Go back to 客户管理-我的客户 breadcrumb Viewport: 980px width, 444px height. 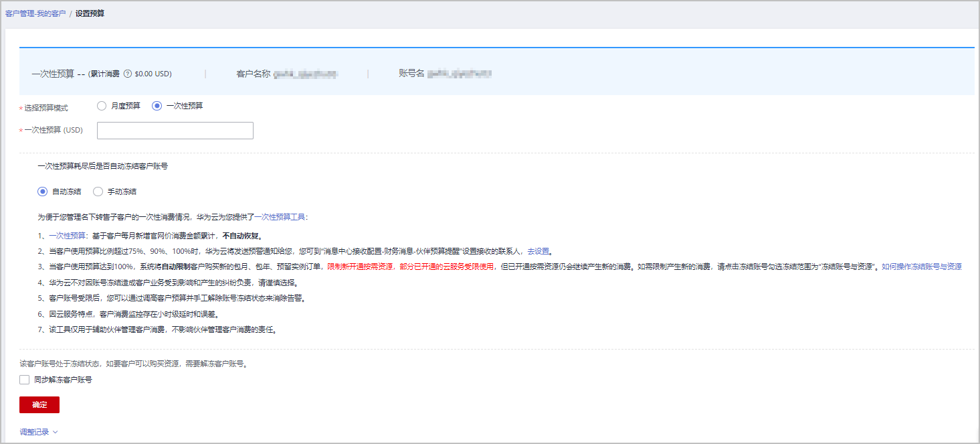point(35,13)
